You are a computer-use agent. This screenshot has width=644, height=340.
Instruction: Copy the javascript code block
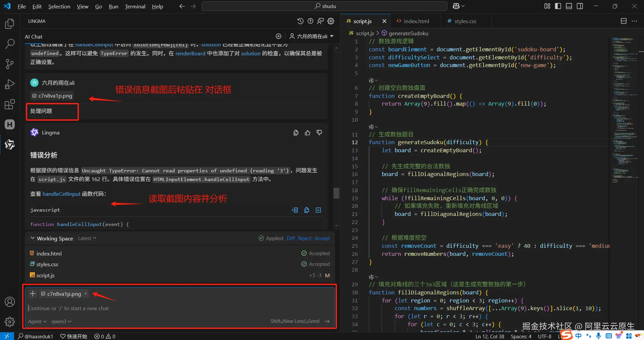click(x=306, y=210)
